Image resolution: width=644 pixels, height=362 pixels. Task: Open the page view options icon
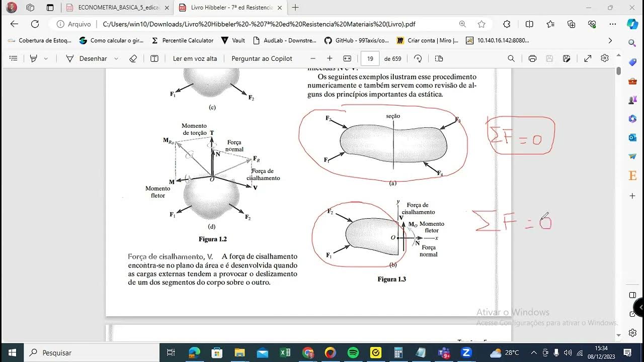point(439,58)
